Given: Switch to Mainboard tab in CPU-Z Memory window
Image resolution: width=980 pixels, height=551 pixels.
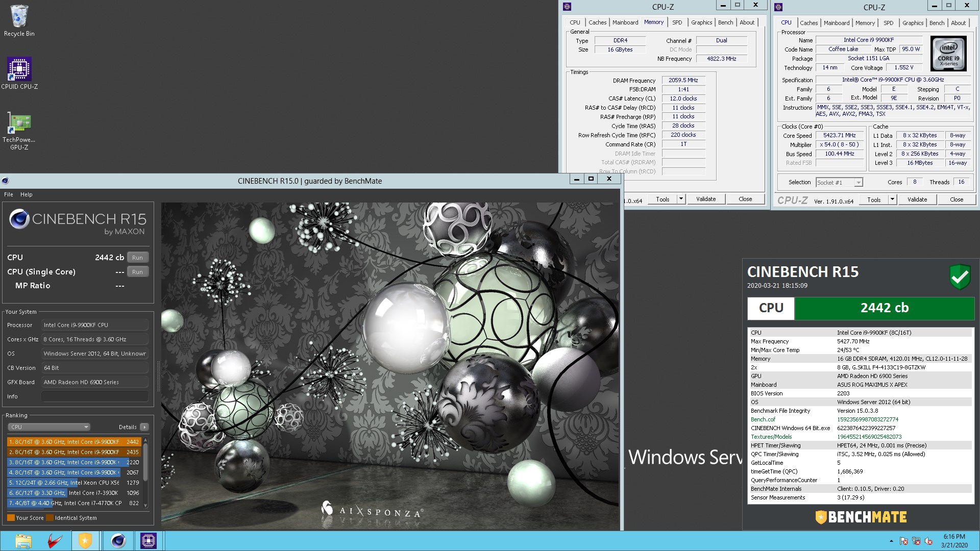Looking at the screenshot, I should click(625, 22).
